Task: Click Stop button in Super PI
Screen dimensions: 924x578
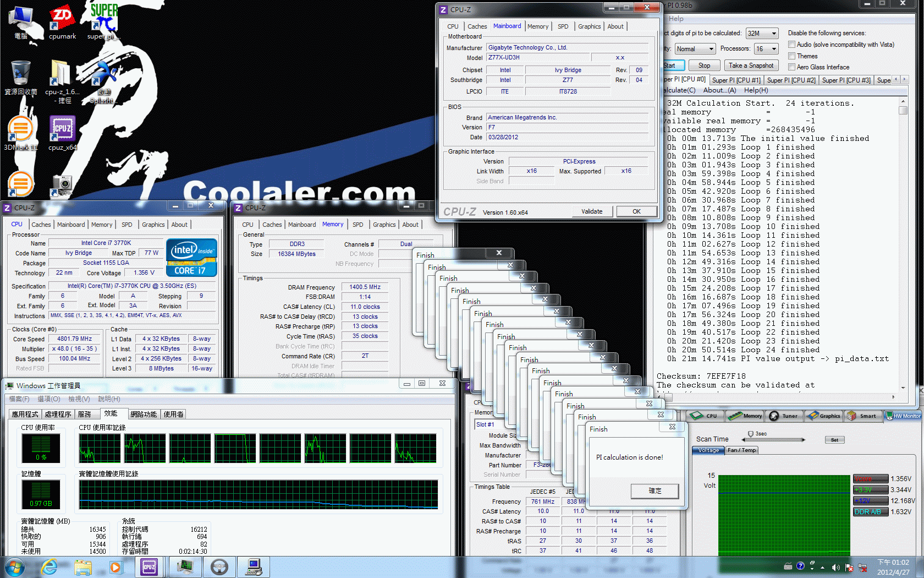Action: (x=704, y=66)
